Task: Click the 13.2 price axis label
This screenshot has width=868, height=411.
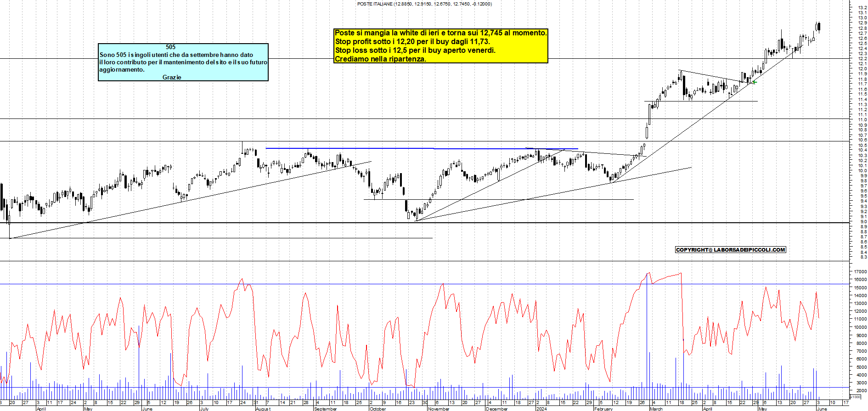Action: [862, 7]
